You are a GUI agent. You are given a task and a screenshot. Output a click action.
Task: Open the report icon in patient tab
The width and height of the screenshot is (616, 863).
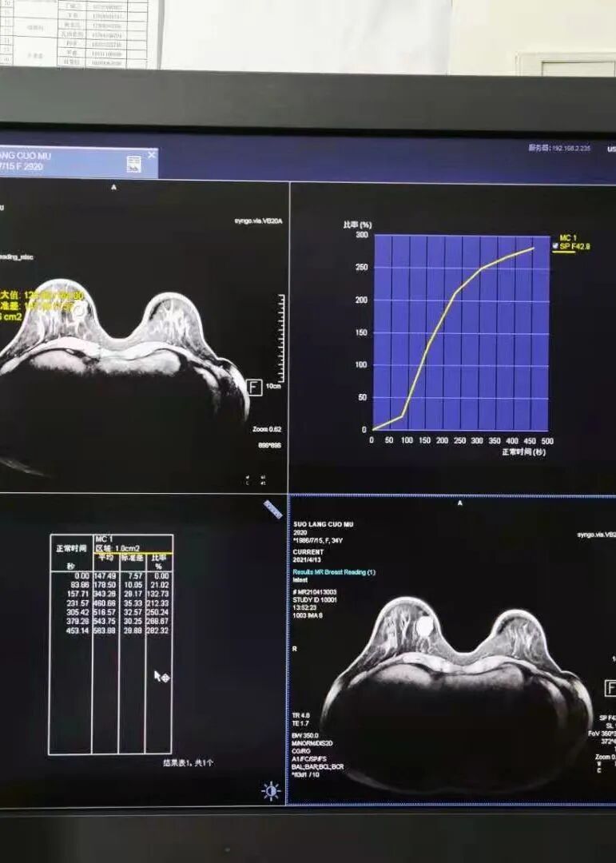click(x=133, y=164)
